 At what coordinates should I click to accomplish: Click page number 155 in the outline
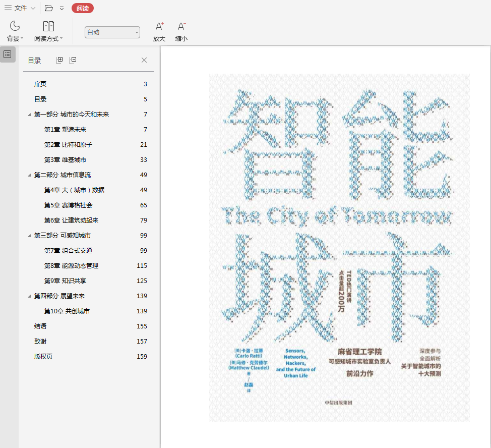[142, 326]
